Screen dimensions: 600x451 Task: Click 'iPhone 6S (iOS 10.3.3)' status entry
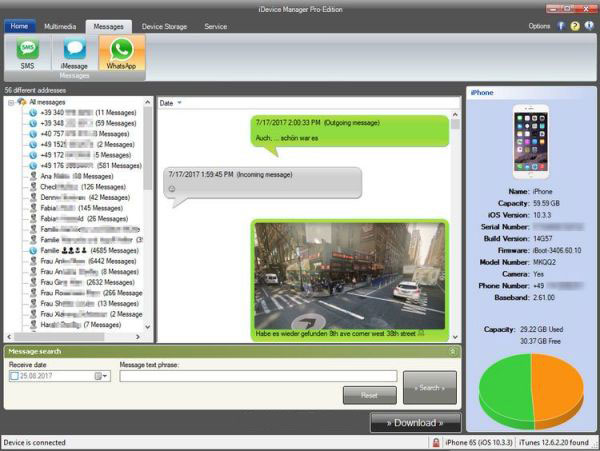tap(478, 443)
